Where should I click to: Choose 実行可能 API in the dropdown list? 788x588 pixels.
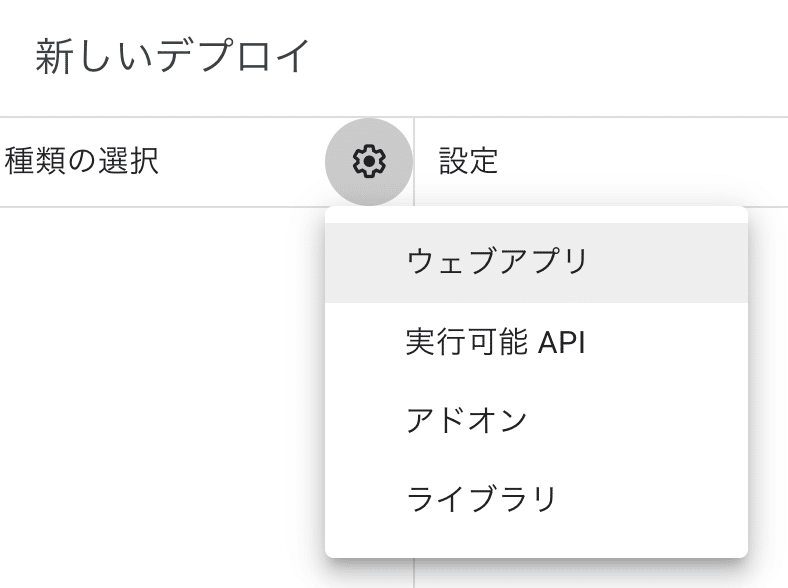click(536, 342)
